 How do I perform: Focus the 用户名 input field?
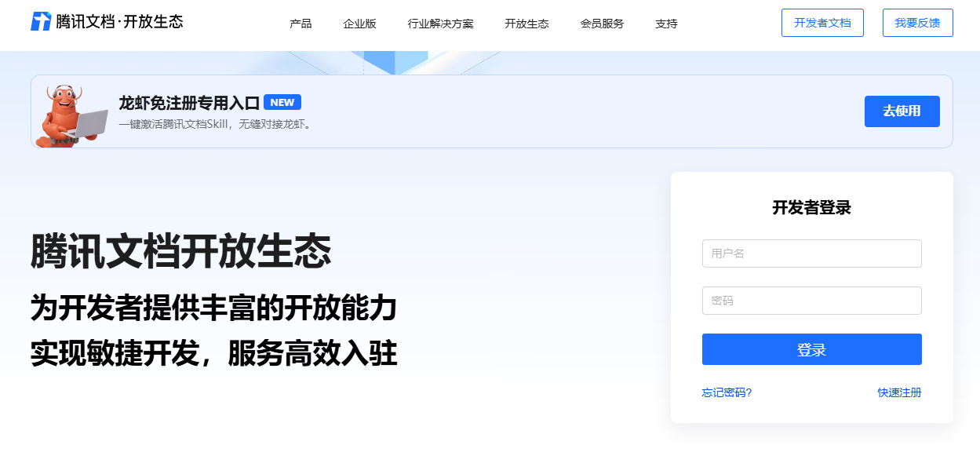811,254
